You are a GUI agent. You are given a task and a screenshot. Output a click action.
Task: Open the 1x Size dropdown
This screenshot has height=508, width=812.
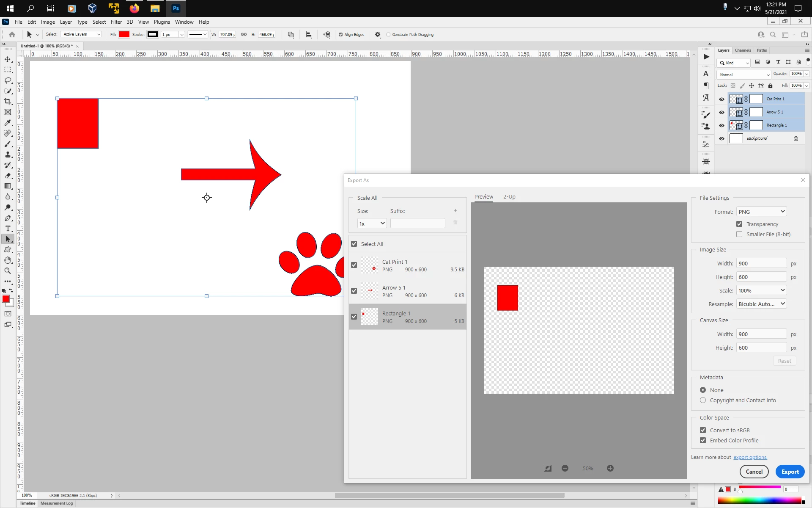372,224
